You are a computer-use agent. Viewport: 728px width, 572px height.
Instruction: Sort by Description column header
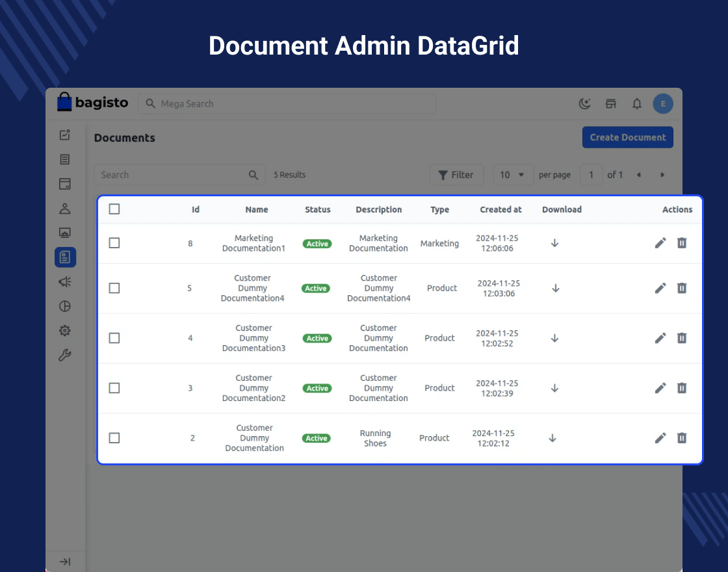pos(379,209)
